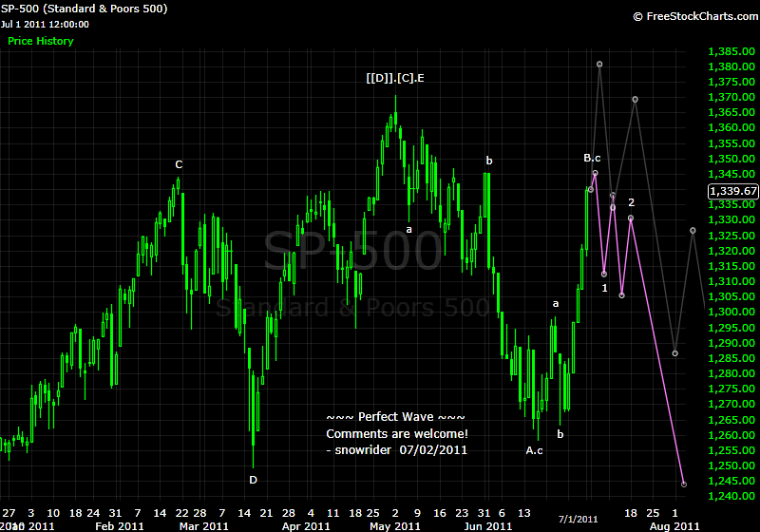This screenshot has height=532, width=760.
Task: Click the 1,385.00 price axis label
Action: (x=731, y=51)
